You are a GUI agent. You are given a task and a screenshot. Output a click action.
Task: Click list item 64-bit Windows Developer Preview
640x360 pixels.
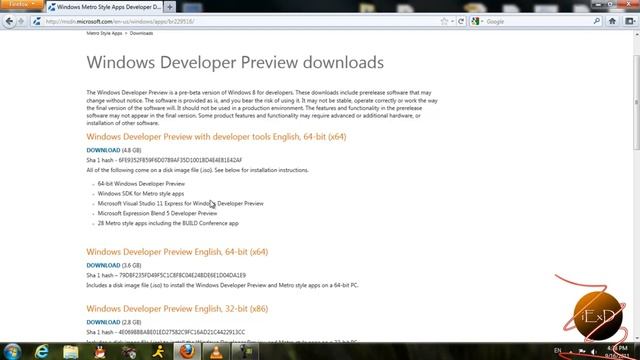pos(141,184)
